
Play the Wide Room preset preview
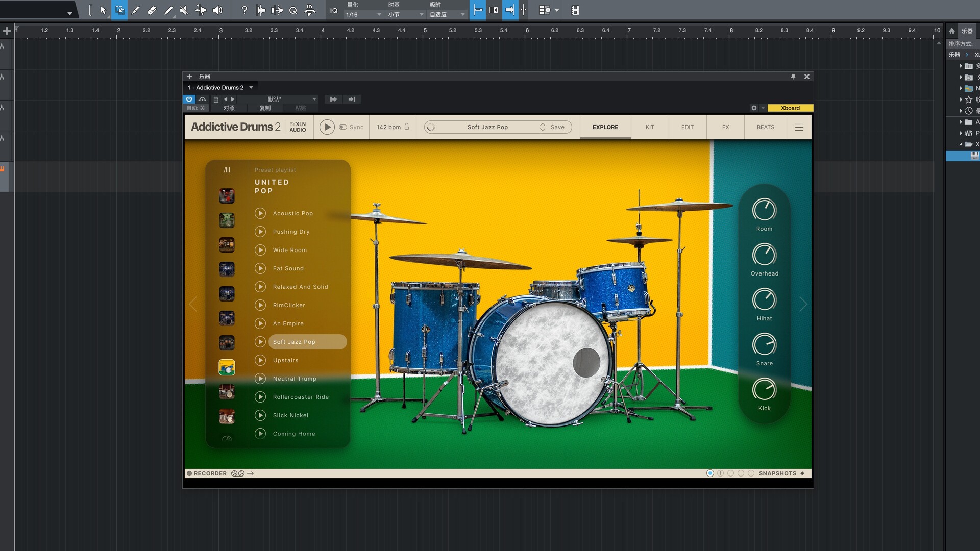(x=260, y=250)
